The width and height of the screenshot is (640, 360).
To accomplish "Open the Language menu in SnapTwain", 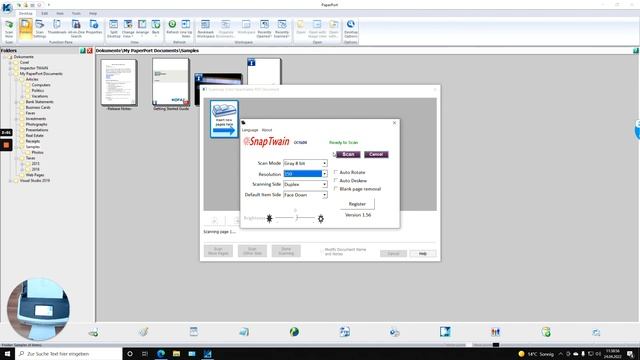I will tap(250, 130).
